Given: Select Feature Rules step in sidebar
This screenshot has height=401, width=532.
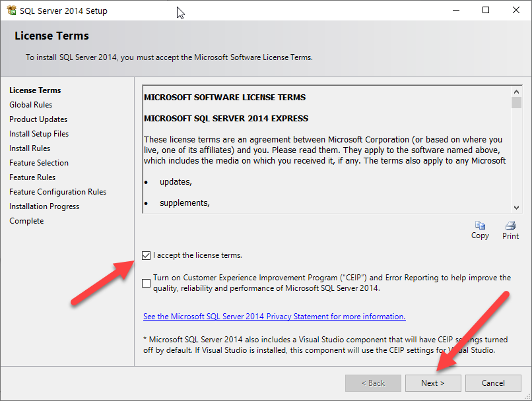Looking at the screenshot, I should 32,177.
